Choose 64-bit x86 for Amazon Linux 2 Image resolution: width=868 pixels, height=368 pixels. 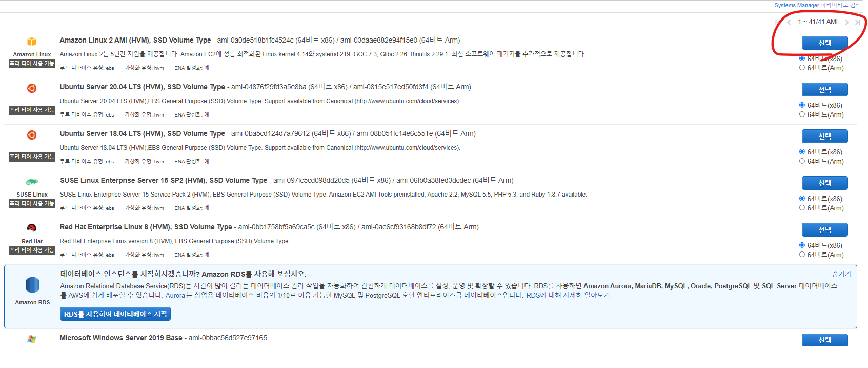pos(802,59)
